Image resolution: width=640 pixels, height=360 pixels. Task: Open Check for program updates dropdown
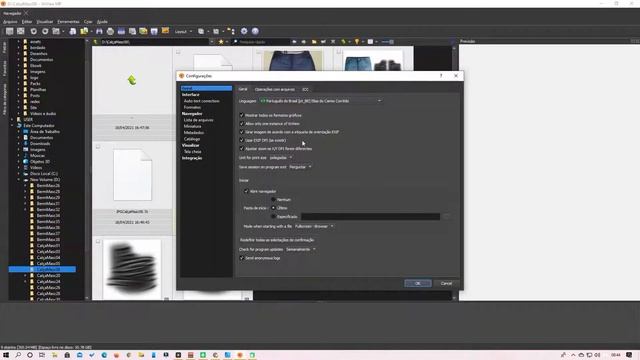point(301,249)
